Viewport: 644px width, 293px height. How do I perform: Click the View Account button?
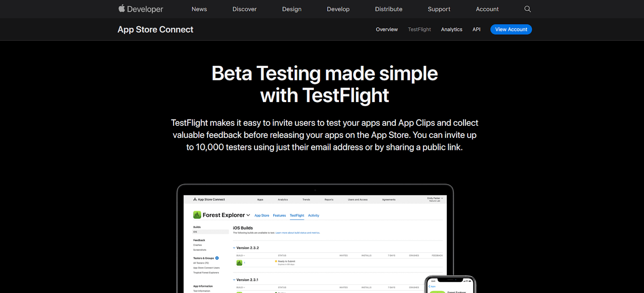coord(511,29)
